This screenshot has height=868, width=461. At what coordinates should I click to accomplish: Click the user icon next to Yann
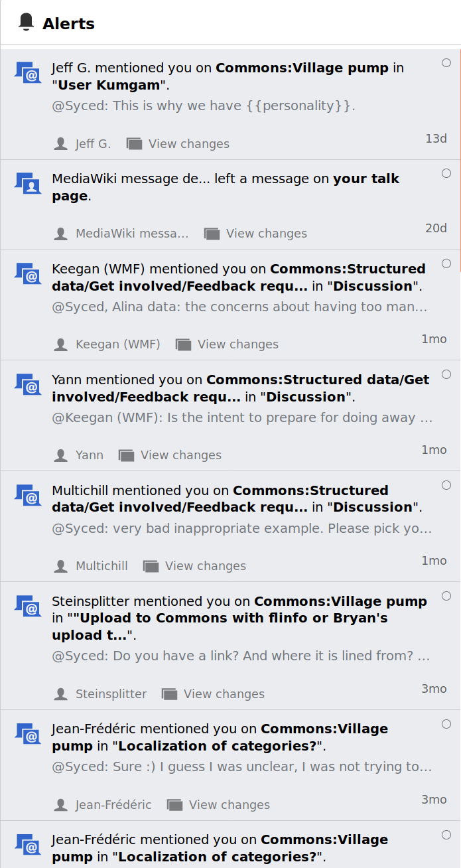tap(60, 455)
